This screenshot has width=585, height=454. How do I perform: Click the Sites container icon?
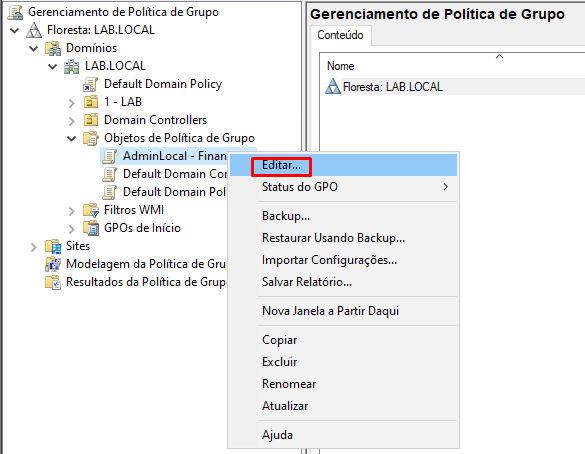(x=53, y=246)
